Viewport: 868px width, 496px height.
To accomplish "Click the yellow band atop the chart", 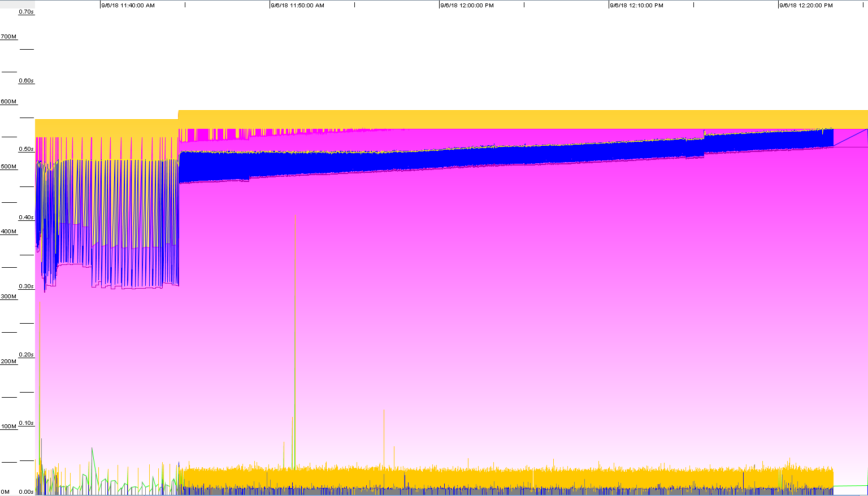I will click(x=509, y=119).
